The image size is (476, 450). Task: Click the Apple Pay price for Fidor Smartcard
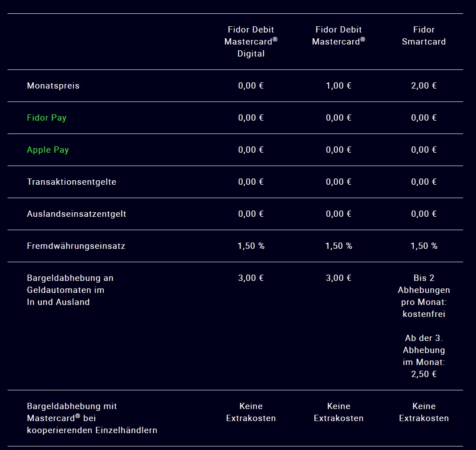(423, 150)
